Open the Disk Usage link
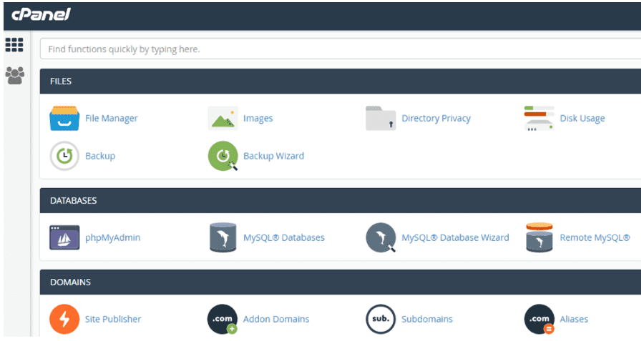The height and width of the screenshot is (341, 644). point(582,118)
